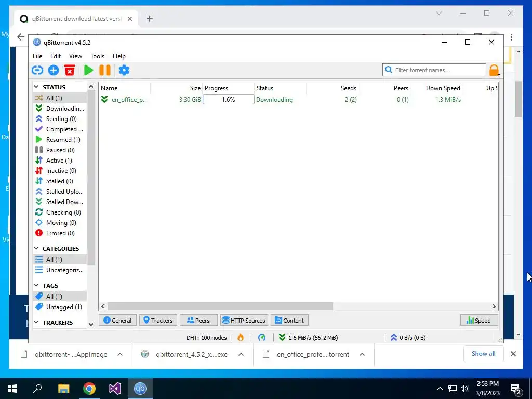Click the horizontal scrollbar in torrent list
Viewport: 532px width, 399px height.
coord(220,307)
